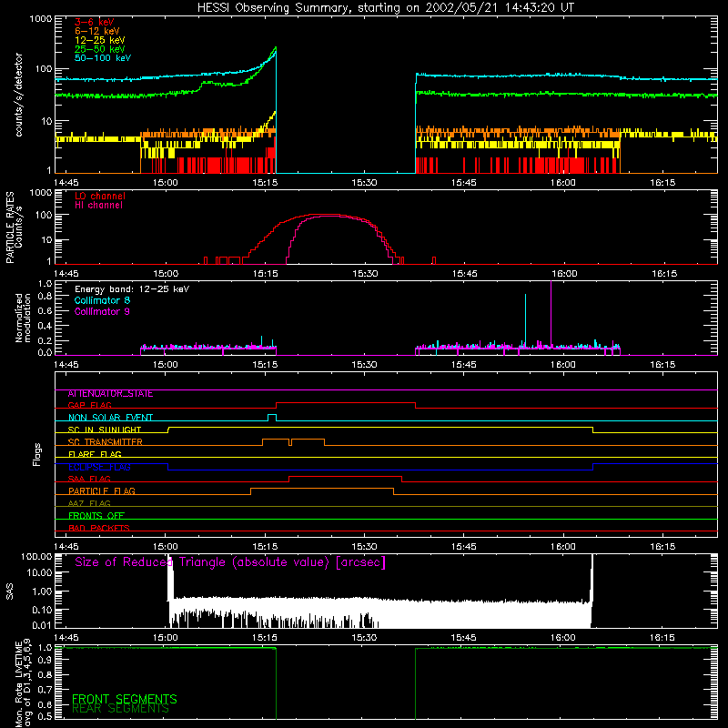Select the ATTENUATOR_STATE flag label
The width and height of the screenshot is (728, 728).
(x=110, y=394)
